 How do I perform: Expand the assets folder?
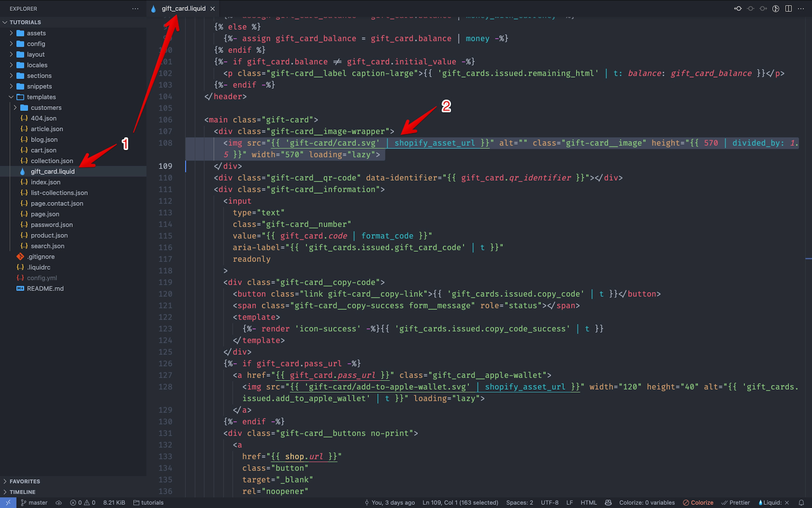pyautogui.click(x=73, y=33)
